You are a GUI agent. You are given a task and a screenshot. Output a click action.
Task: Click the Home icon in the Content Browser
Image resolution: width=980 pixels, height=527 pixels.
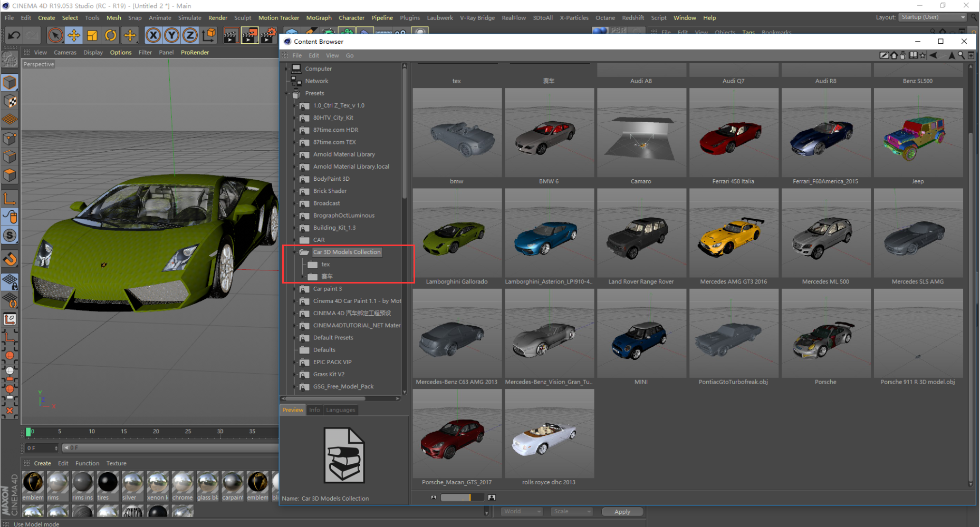coord(895,55)
